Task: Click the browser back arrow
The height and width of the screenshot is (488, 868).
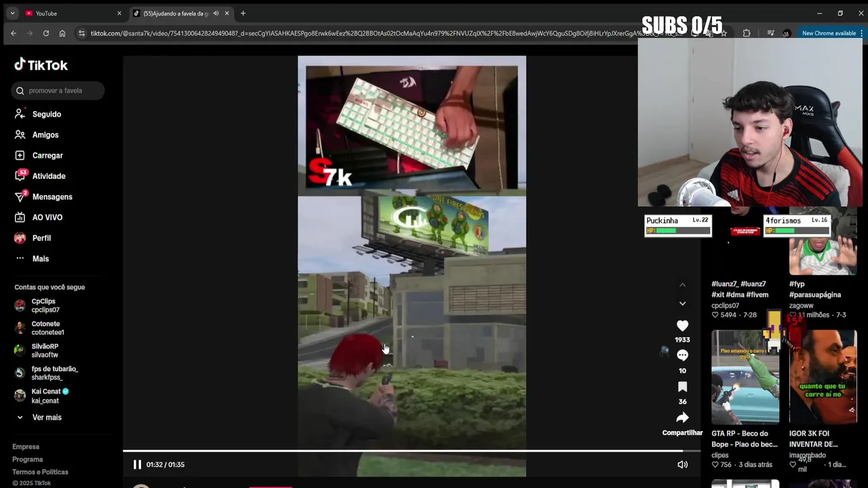Action: pyautogui.click(x=14, y=33)
